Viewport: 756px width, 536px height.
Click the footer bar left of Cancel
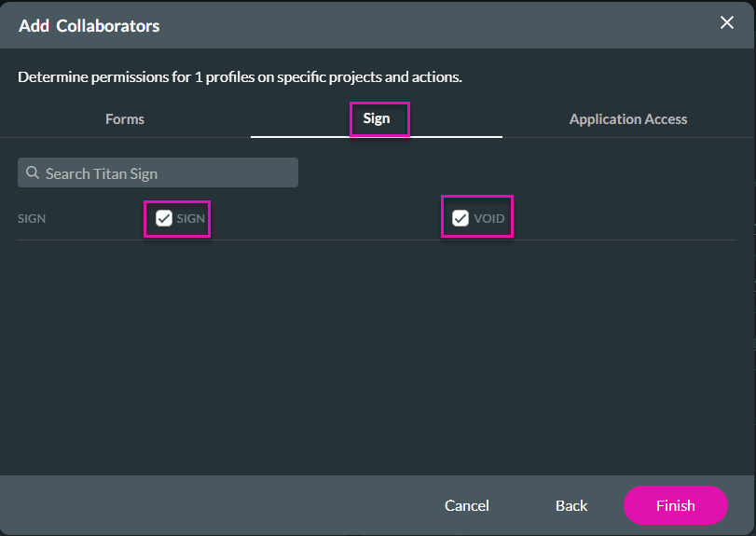click(214, 505)
